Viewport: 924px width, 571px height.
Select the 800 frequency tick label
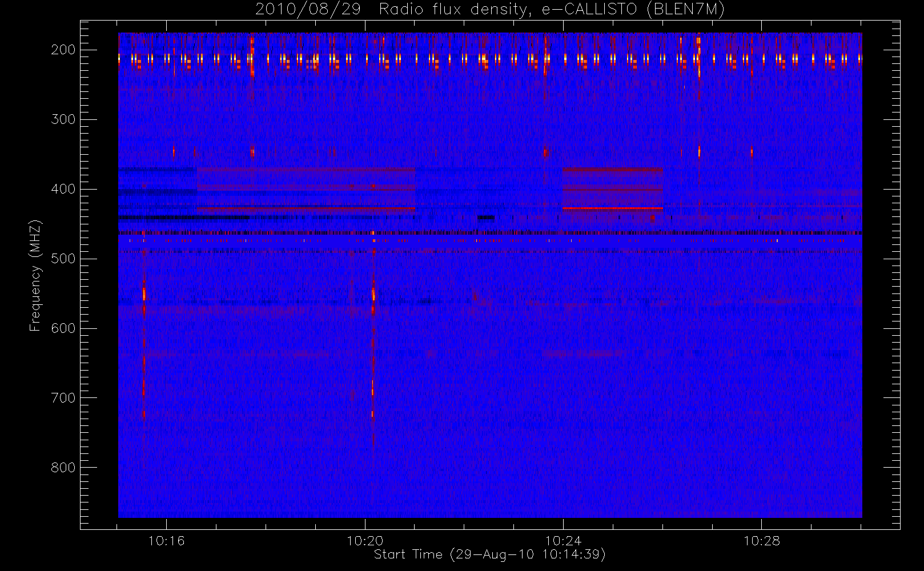pos(63,468)
